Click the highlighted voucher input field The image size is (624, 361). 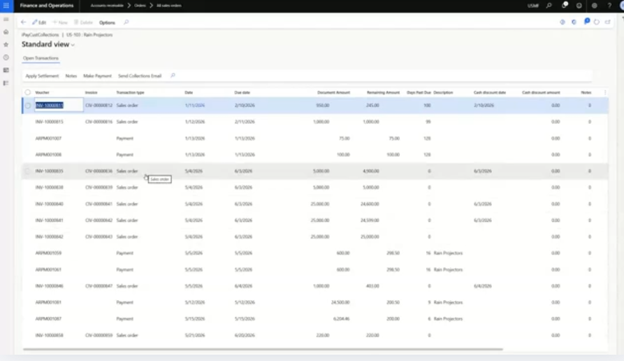(x=59, y=105)
